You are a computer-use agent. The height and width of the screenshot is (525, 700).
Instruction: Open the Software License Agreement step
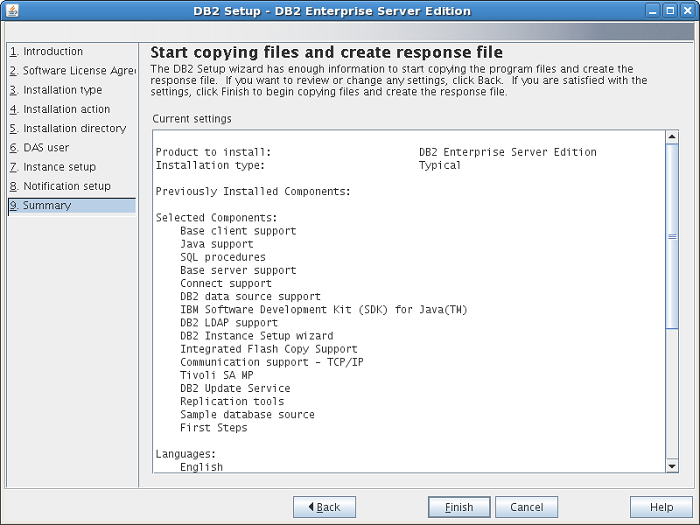tap(72, 71)
